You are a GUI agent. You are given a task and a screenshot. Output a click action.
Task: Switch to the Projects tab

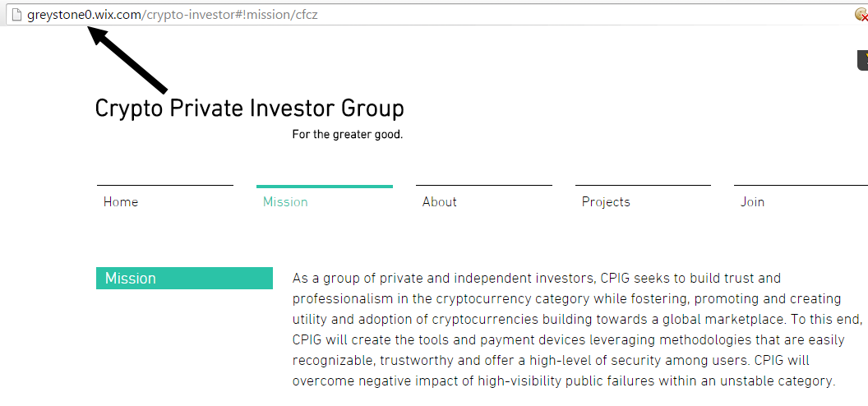pos(606,202)
